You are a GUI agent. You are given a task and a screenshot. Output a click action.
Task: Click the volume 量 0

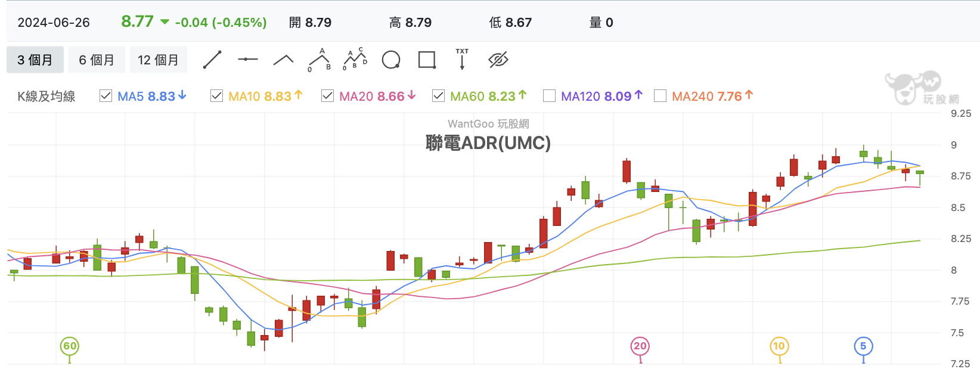pos(601,23)
